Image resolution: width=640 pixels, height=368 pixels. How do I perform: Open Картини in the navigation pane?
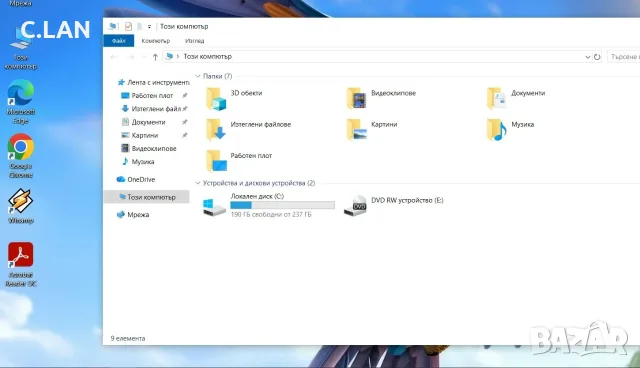click(x=144, y=135)
